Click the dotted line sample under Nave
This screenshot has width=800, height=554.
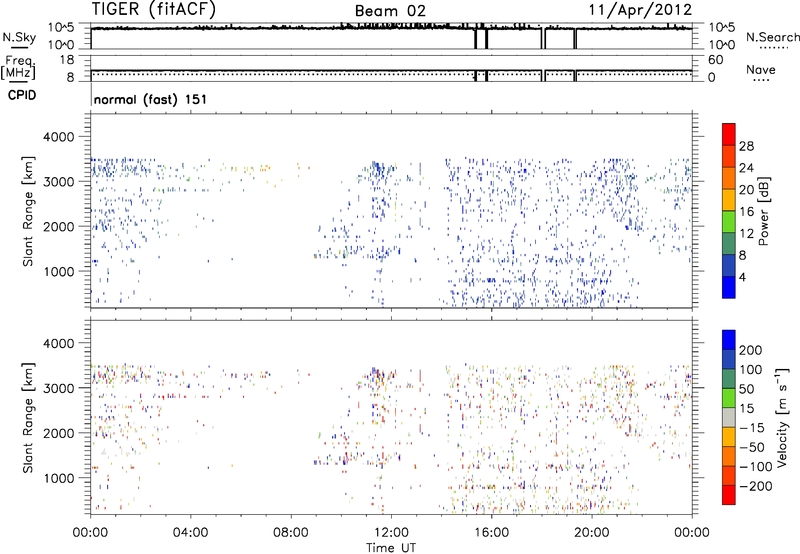coord(761,81)
